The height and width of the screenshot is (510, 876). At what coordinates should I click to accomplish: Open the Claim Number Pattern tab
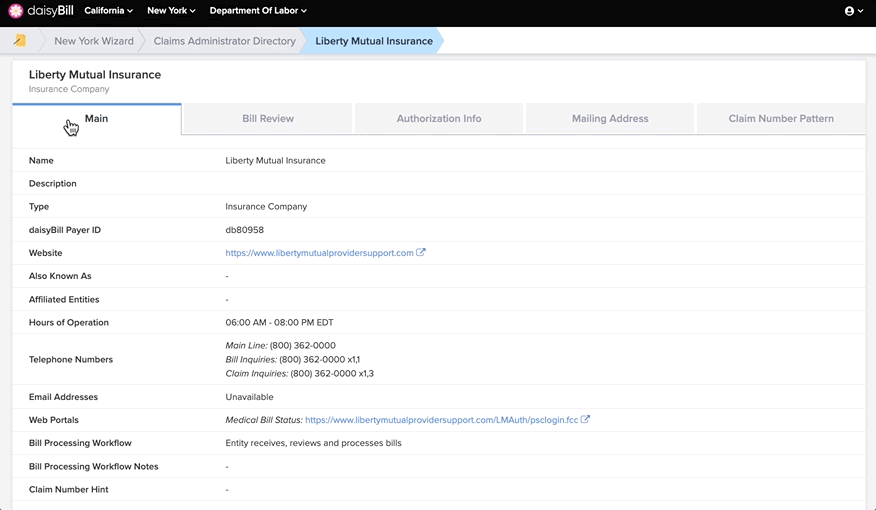tap(780, 118)
